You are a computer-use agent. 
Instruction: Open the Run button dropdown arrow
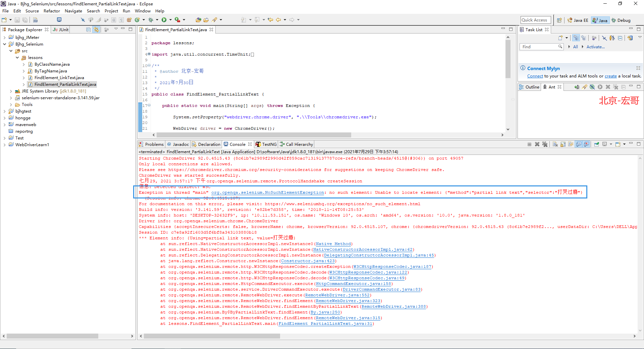click(170, 20)
